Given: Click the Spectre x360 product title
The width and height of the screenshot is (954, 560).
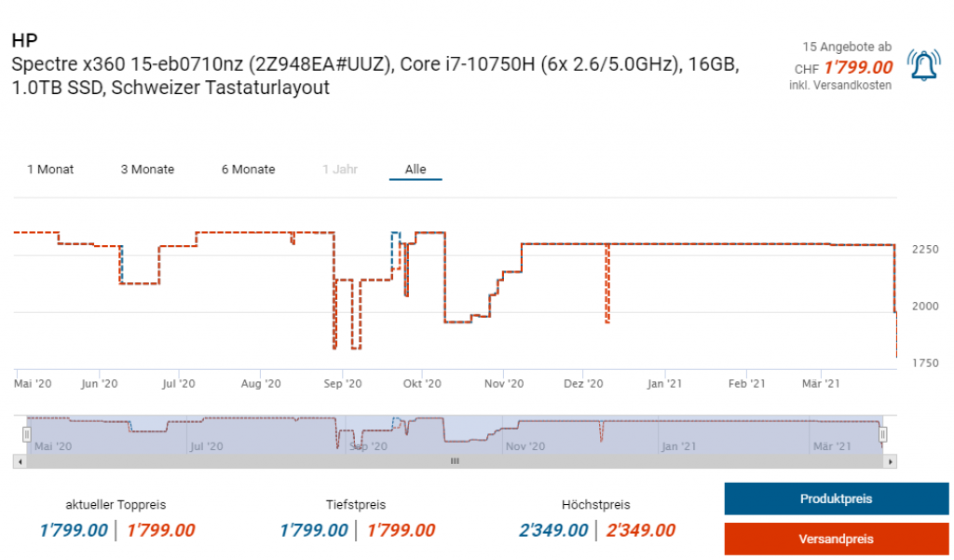Looking at the screenshot, I should pos(375,75).
